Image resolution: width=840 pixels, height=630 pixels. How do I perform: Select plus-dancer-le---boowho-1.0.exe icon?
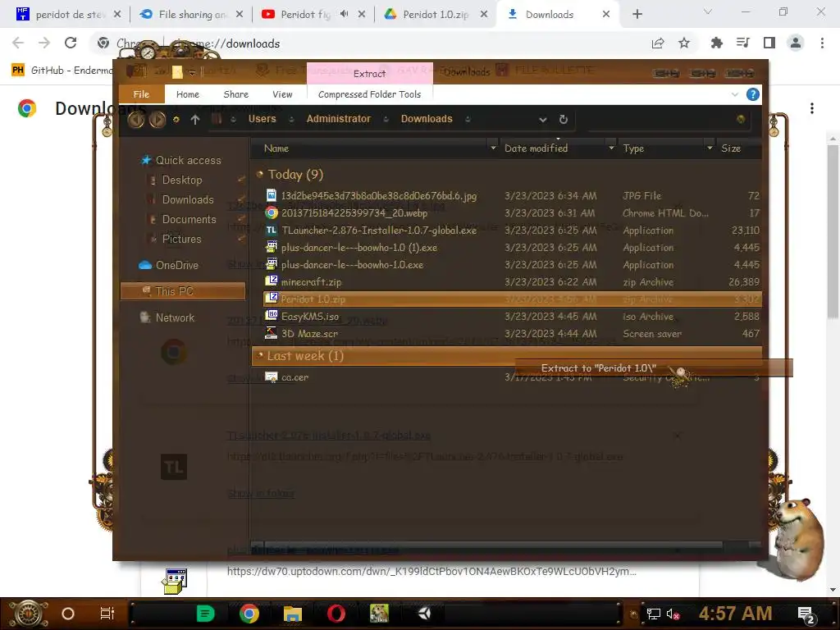272,264
